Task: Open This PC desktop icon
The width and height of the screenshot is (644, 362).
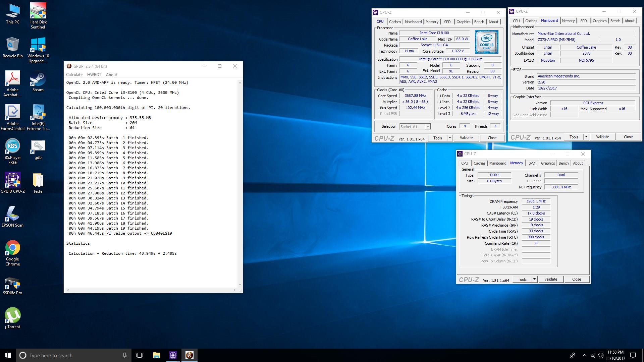Action: coord(13,14)
